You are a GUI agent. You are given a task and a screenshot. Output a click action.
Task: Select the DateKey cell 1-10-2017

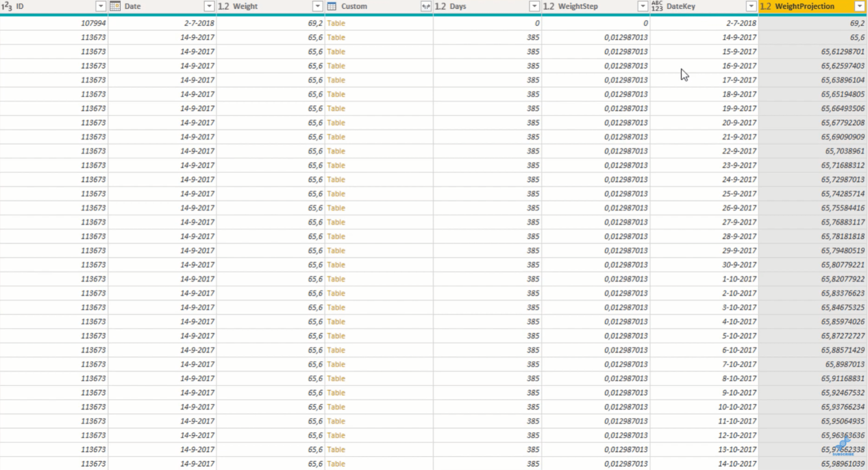pyautogui.click(x=704, y=279)
